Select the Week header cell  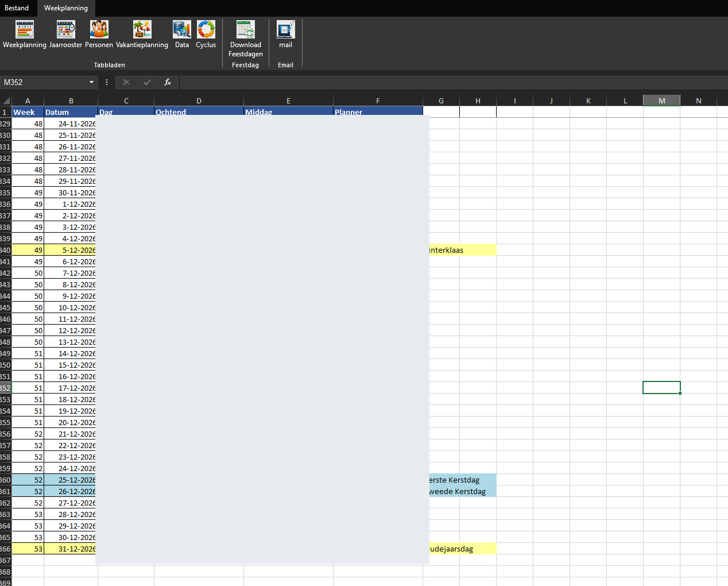click(28, 112)
